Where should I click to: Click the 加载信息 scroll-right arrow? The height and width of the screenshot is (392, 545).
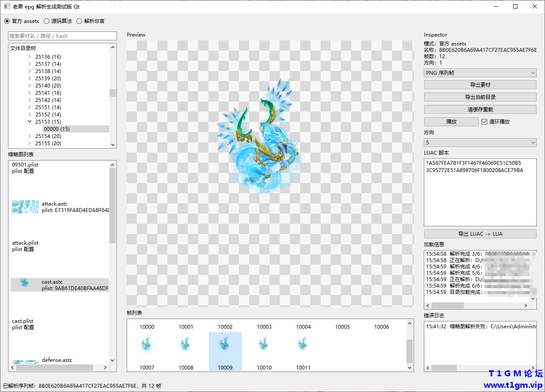[526, 306]
